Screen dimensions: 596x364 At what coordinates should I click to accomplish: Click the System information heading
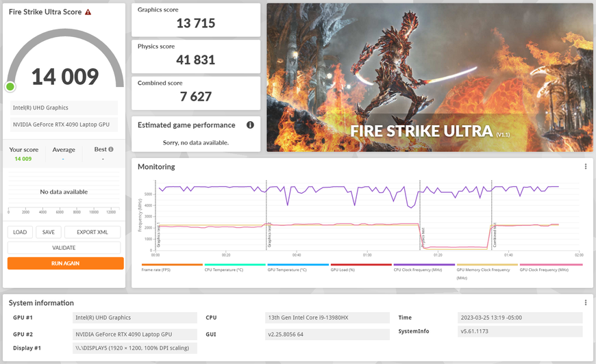(x=41, y=303)
